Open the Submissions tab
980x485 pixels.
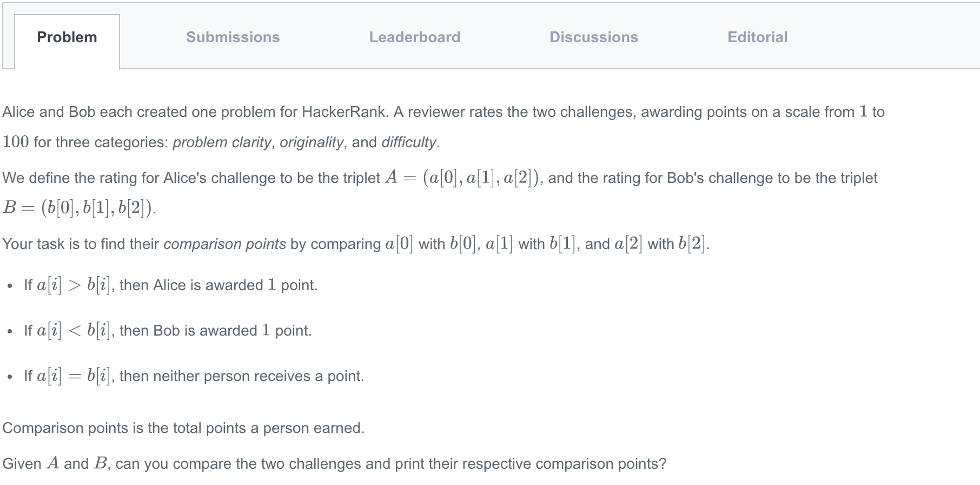pos(233,37)
